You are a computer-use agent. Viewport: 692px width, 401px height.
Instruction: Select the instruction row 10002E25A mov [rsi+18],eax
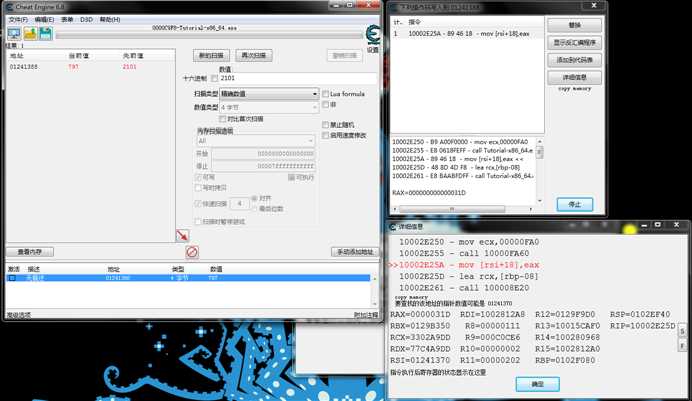click(467, 34)
